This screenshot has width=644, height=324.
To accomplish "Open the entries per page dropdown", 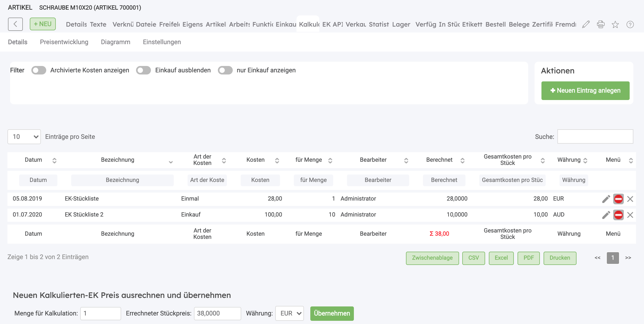I will point(24,137).
